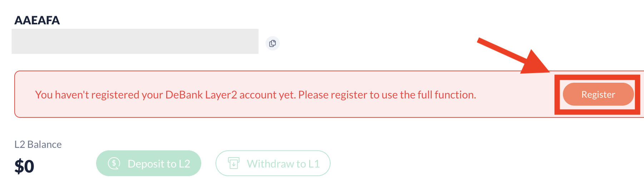Click the Register text label
The width and height of the screenshot is (644, 184).
click(598, 95)
